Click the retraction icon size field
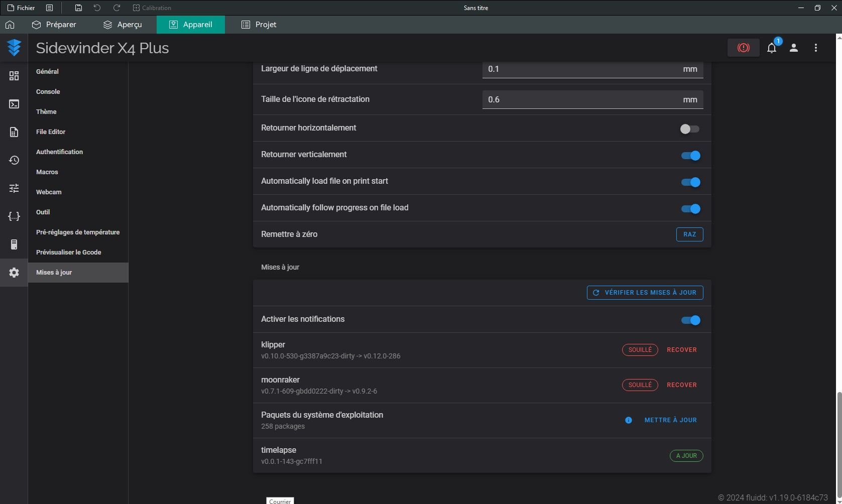 [x=592, y=99]
